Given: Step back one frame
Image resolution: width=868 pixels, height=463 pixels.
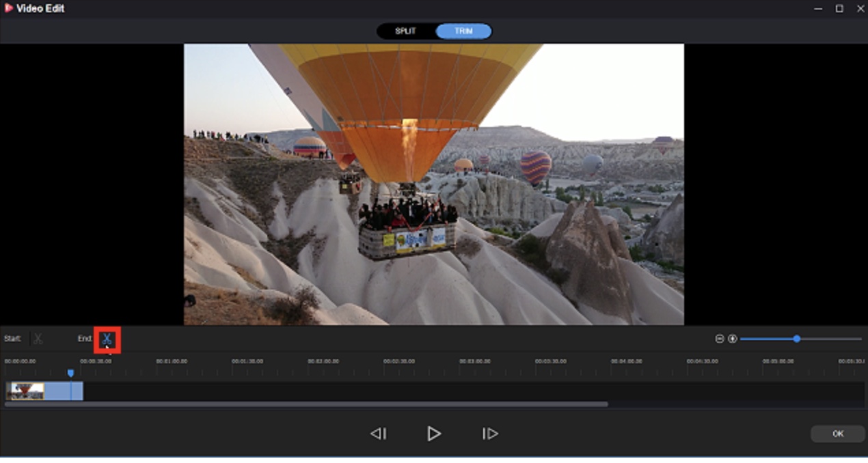Looking at the screenshot, I should (378, 434).
